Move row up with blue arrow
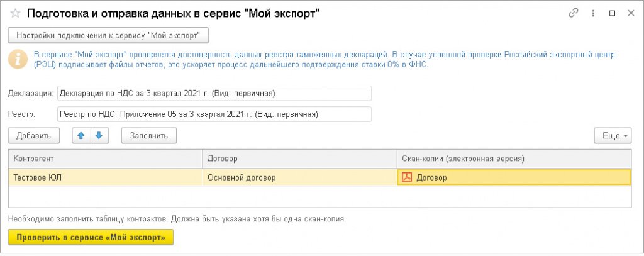The width and height of the screenshot is (644, 256). (82, 135)
